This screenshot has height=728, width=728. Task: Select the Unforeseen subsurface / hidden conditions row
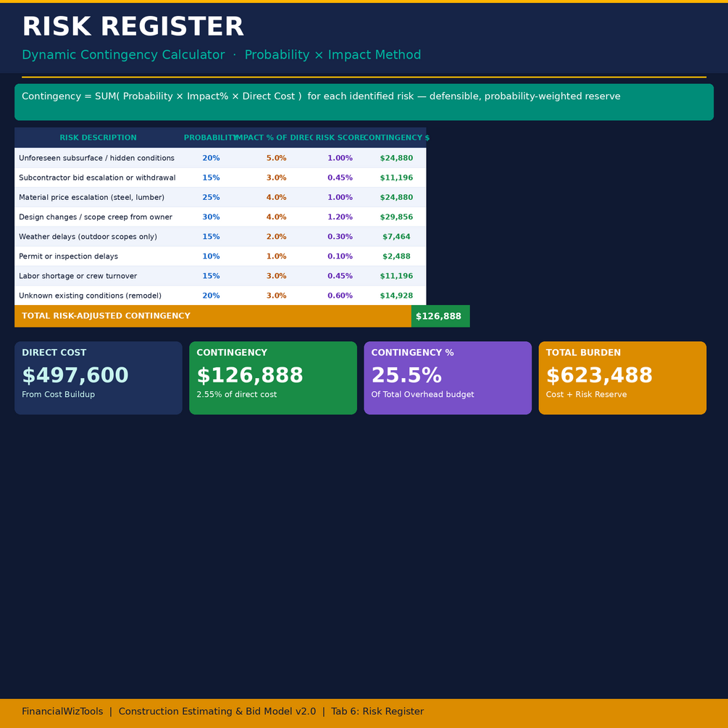coord(220,158)
